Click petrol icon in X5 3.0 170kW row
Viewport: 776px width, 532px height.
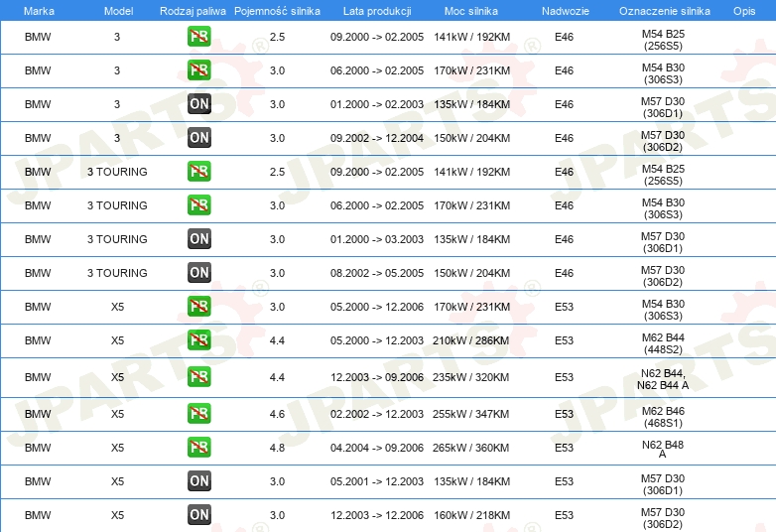(198, 307)
